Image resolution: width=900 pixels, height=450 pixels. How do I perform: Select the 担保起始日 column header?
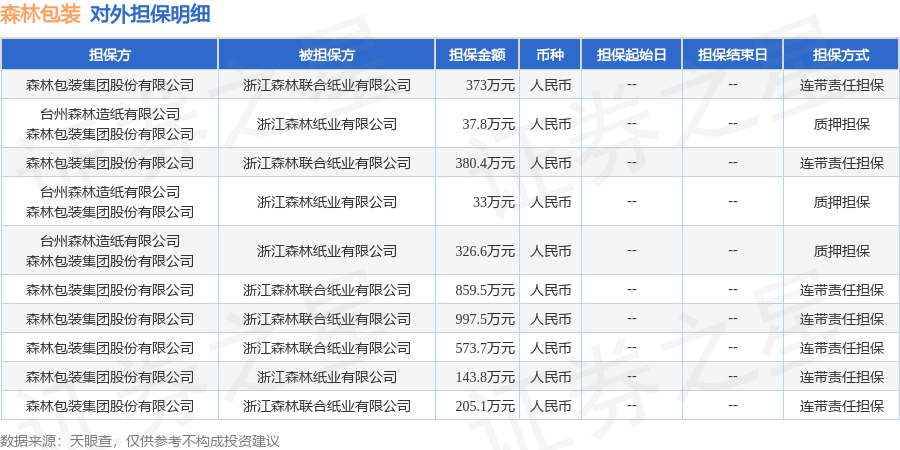coord(632,55)
